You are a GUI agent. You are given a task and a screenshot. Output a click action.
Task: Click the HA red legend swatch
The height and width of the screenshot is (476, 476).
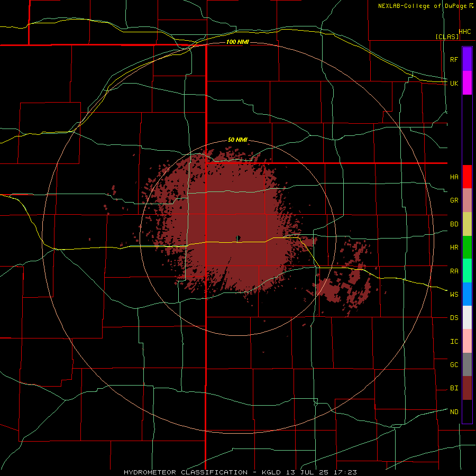click(467, 177)
